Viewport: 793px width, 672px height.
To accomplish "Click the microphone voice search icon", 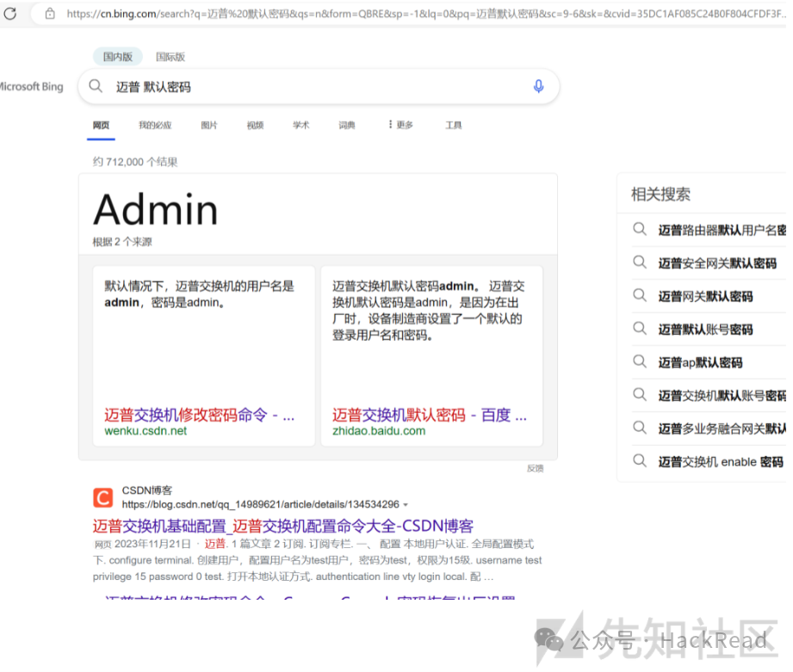I will [x=539, y=86].
